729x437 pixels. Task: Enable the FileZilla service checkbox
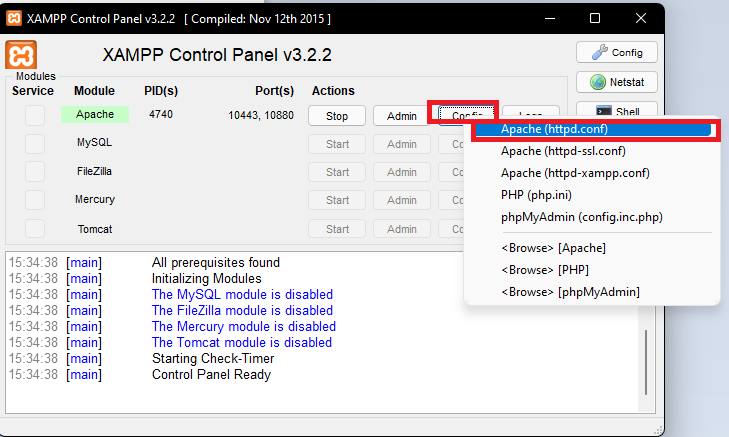coord(35,172)
